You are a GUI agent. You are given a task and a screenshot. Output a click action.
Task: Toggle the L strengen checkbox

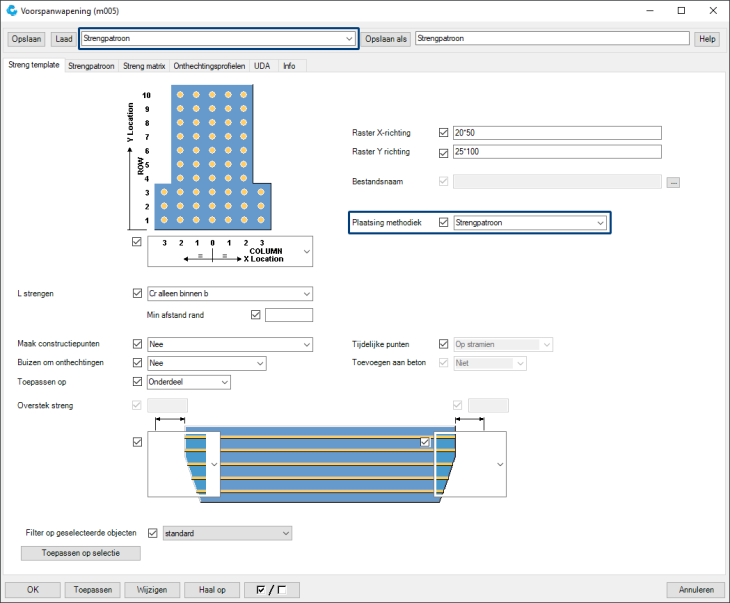[138, 294]
